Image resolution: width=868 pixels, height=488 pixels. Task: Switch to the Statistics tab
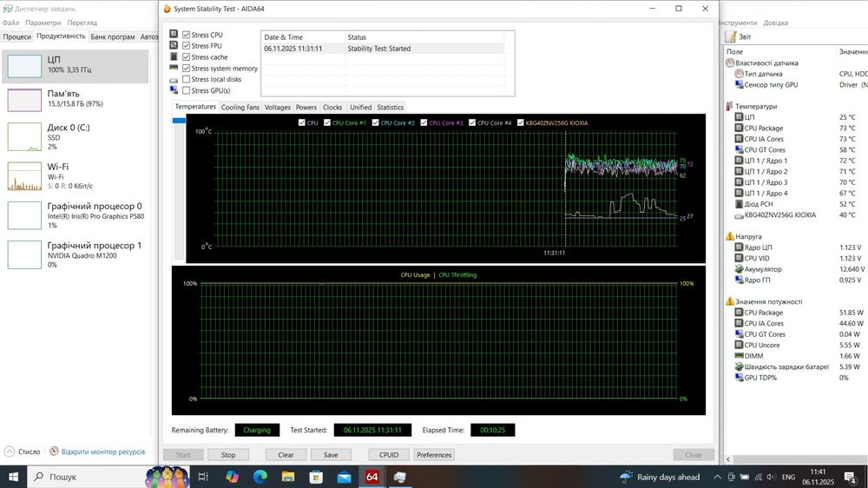coord(391,107)
